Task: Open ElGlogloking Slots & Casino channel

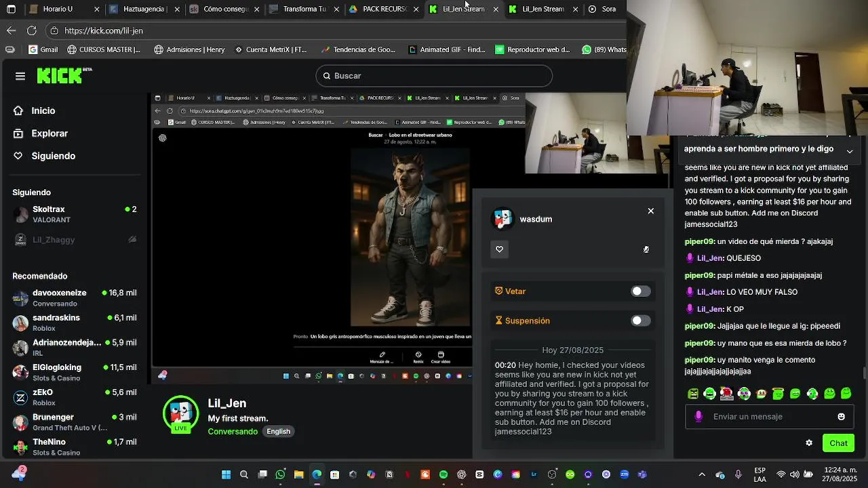Action: coord(75,372)
